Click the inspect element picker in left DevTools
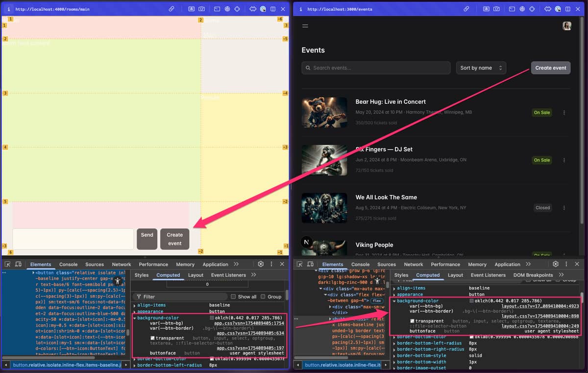The width and height of the screenshot is (588, 373). click(8, 264)
